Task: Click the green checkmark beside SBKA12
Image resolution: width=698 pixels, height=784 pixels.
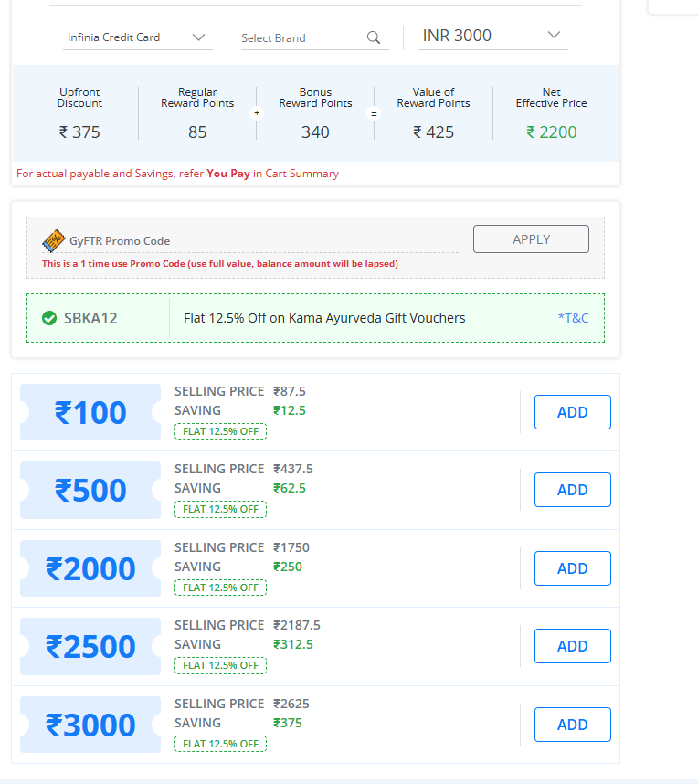Action: point(49,318)
